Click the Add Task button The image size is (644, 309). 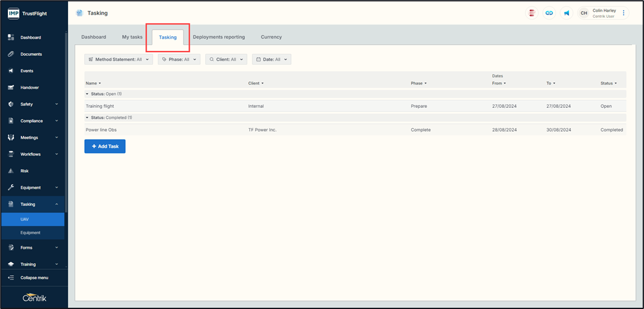pos(105,147)
